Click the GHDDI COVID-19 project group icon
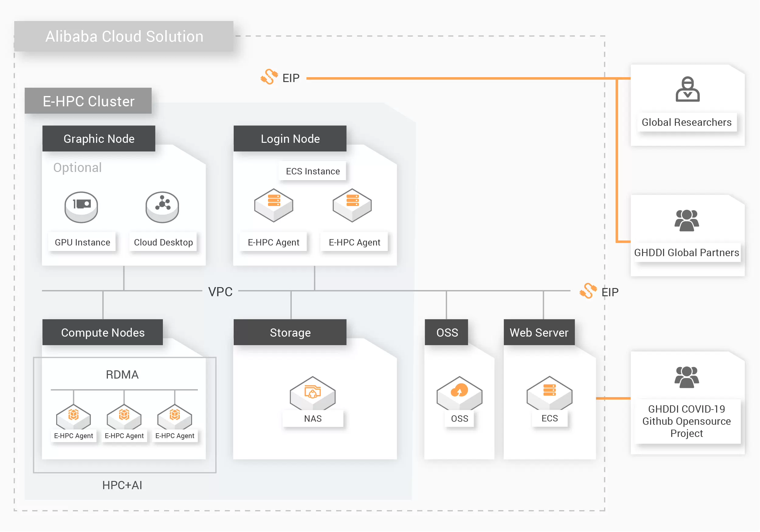 pos(686,377)
